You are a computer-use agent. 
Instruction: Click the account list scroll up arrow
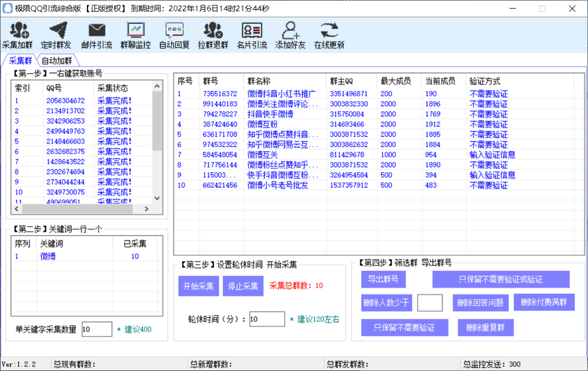coord(157,86)
